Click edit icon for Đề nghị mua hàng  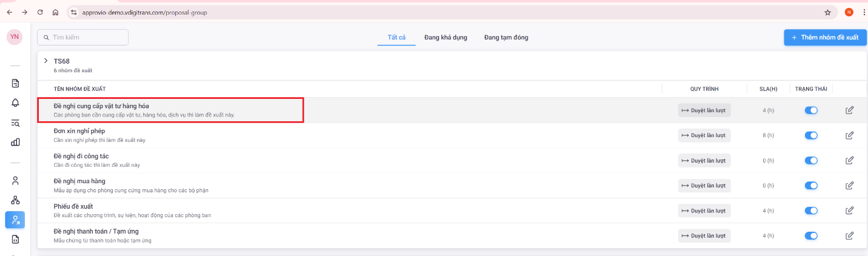(849, 186)
